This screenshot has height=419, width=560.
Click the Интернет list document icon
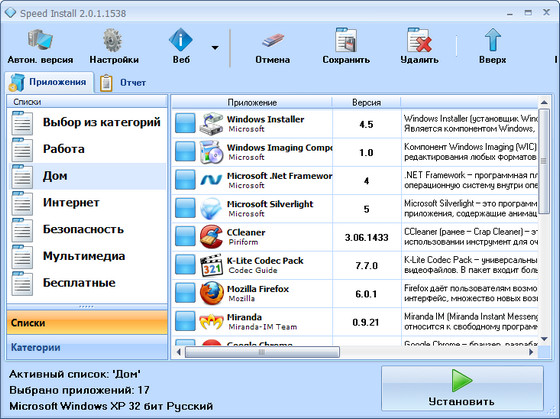22,203
